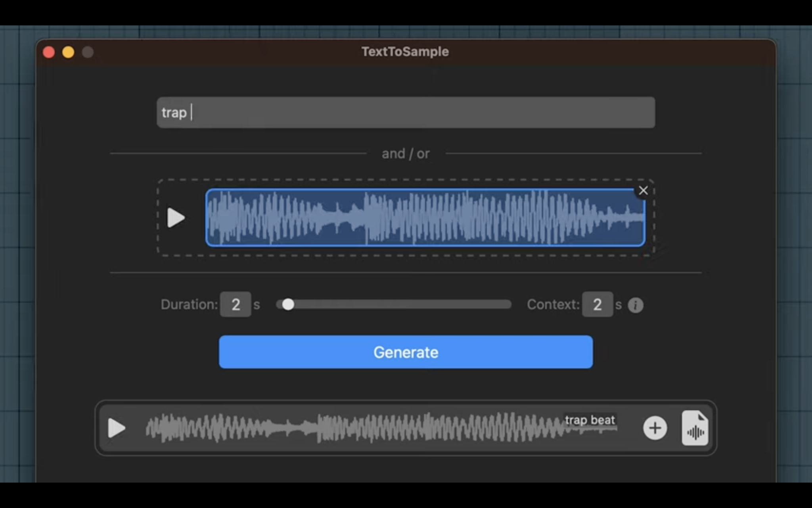Click the and / or divider label
This screenshot has height=508, width=812.
406,153
